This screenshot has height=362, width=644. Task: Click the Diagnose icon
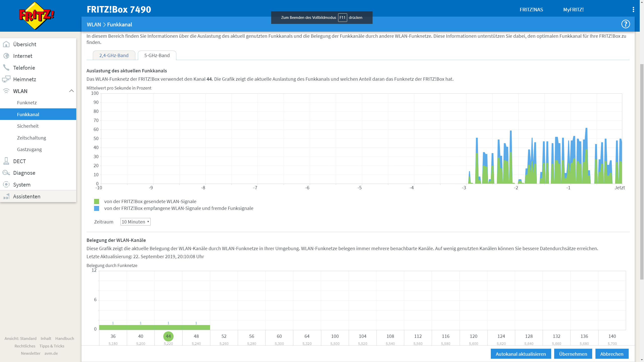pos(6,173)
